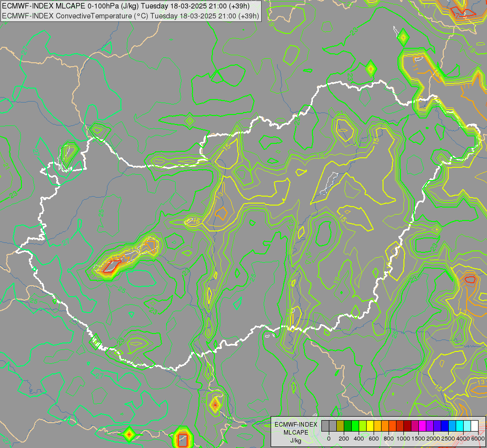The image size is (487, 448).
Task: Click the legend scale value 2500
Action: tap(448, 439)
